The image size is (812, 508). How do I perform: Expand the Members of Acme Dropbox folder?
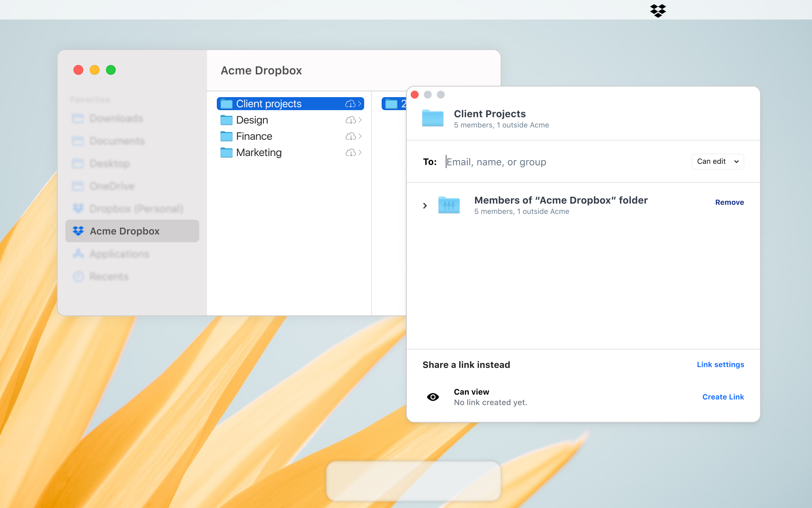[x=425, y=205]
